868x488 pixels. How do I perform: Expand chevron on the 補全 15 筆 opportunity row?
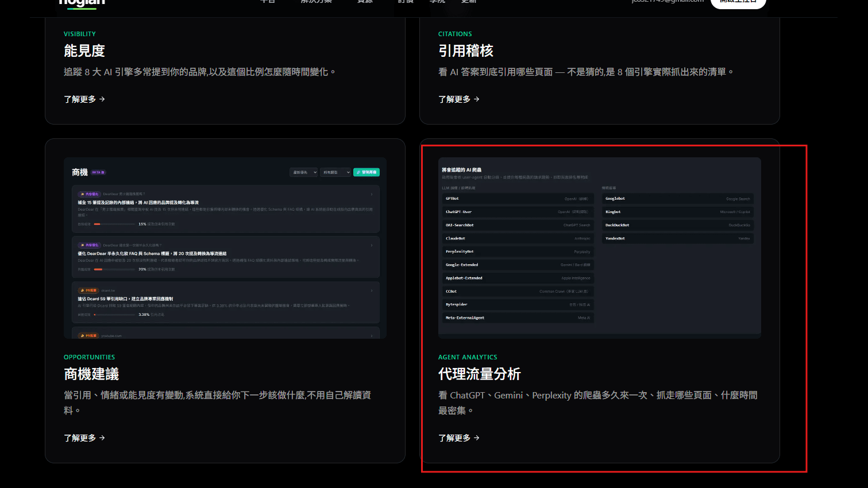pos(372,194)
